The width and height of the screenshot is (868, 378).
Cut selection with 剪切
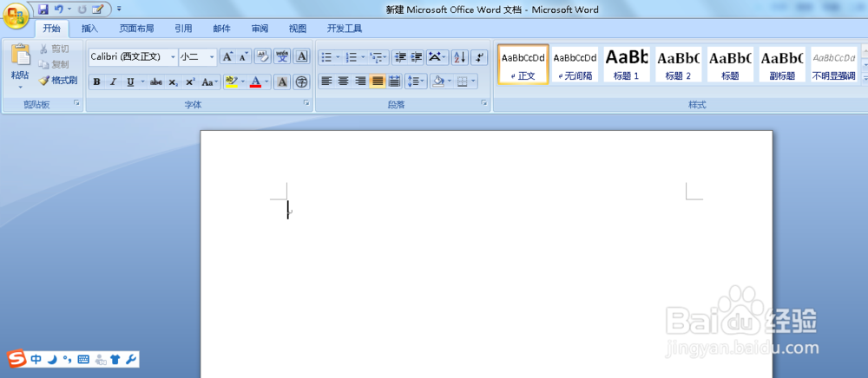[x=54, y=49]
